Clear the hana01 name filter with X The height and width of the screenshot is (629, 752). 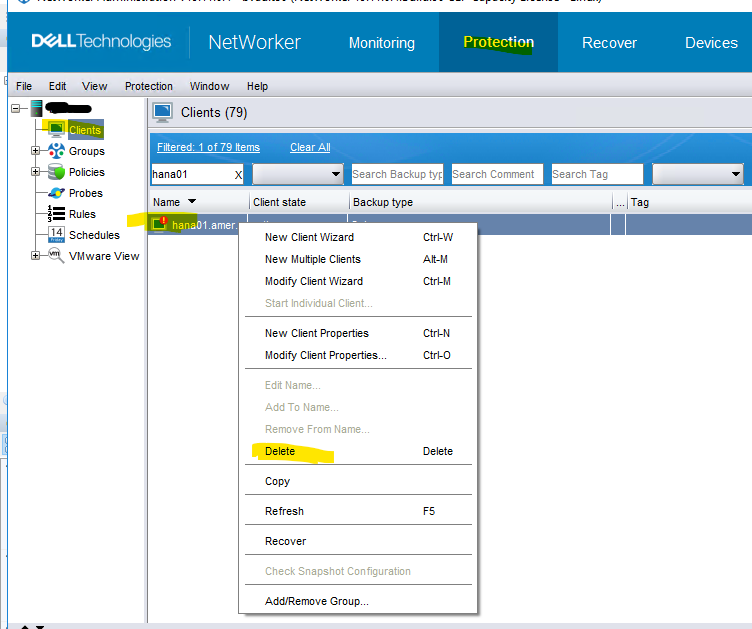tap(238, 175)
